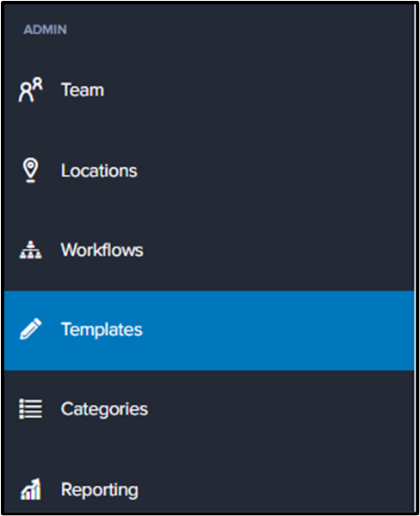The height and width of the screenshot is (516, 420).
Task: Click the Workflows hierarchy icon
Action: click(x=31, y=250)
